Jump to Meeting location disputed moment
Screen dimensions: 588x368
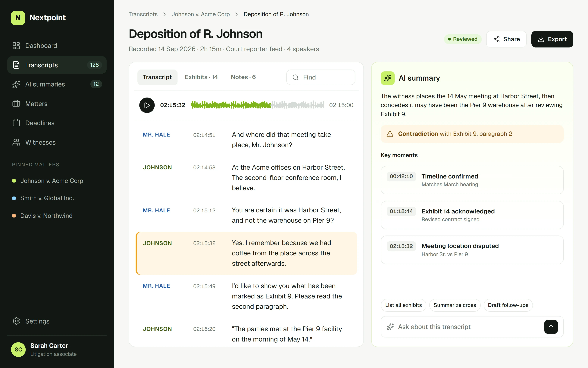point(472,250)
